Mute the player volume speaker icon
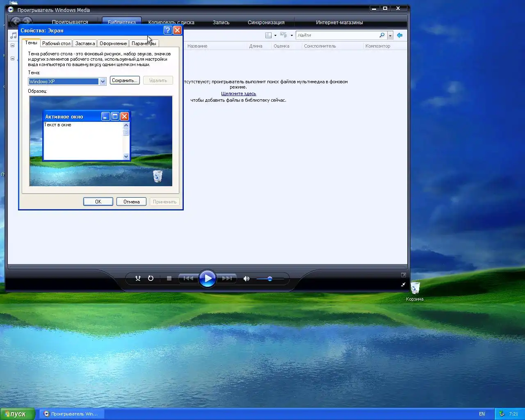 coord(246,278)
